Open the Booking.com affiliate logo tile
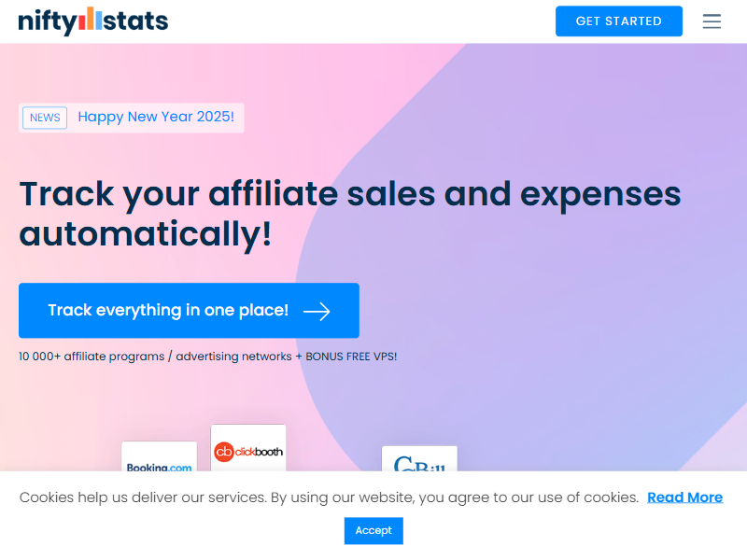 [x=159, y=457]
